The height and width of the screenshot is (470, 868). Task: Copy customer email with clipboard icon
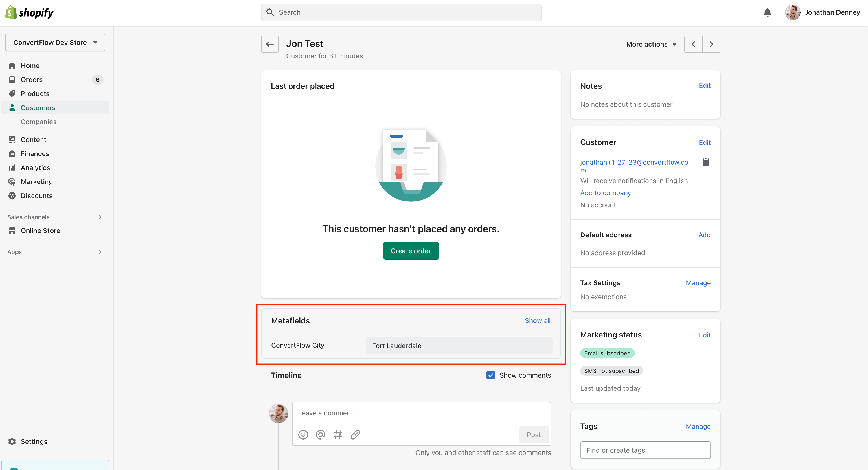(706, 162)
